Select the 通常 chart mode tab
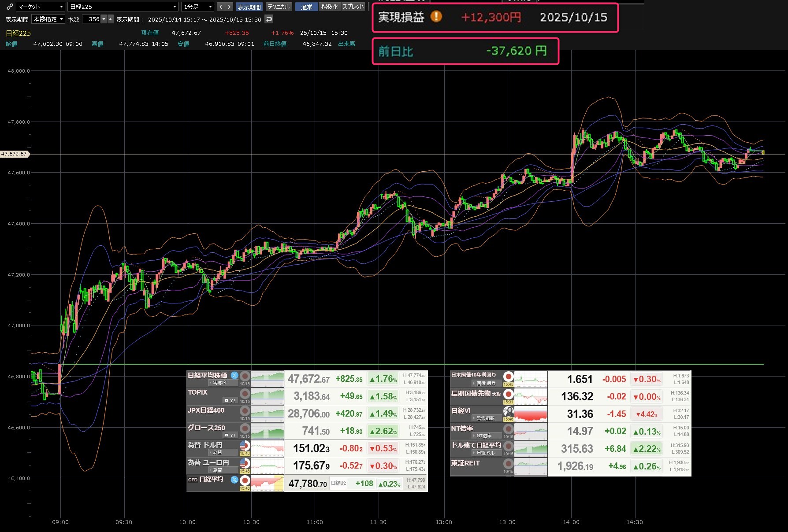Image resolution: width=788 pixels, height=532 pixels. click(306, 7)
